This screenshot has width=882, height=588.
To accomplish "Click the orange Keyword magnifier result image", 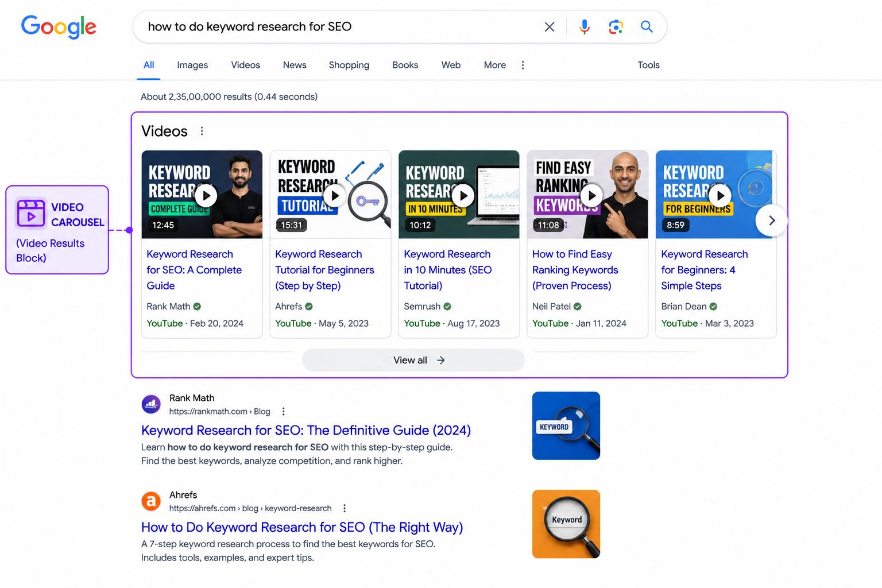I will tap(566, 524).
